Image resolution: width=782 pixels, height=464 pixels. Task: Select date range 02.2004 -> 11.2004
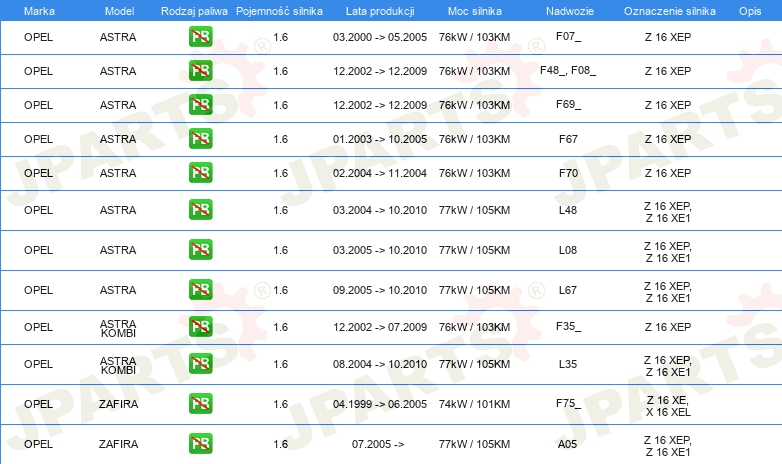click(x=380, y=173)
